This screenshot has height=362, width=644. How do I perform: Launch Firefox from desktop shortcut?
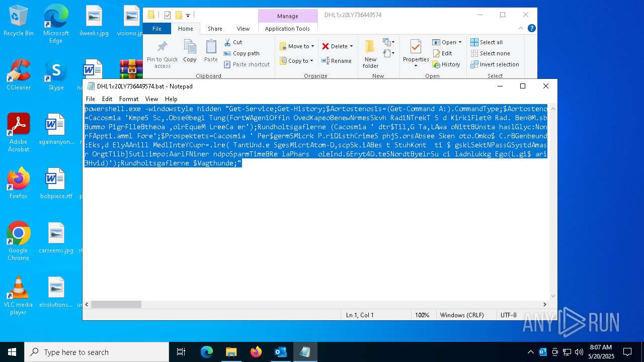pyautogui.click(x=19, y=184)
